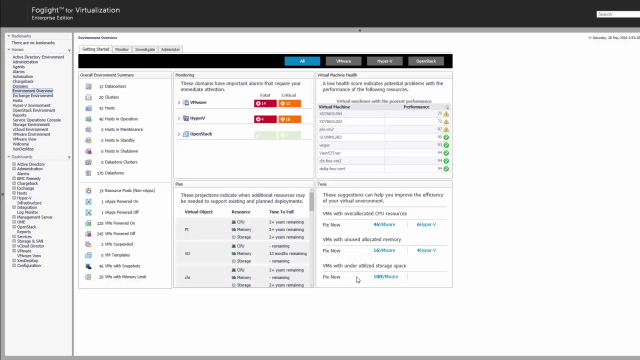The image size is (640, 360).
Task: Expand the VMware dashboard tree node
Action: click(14, 251)
